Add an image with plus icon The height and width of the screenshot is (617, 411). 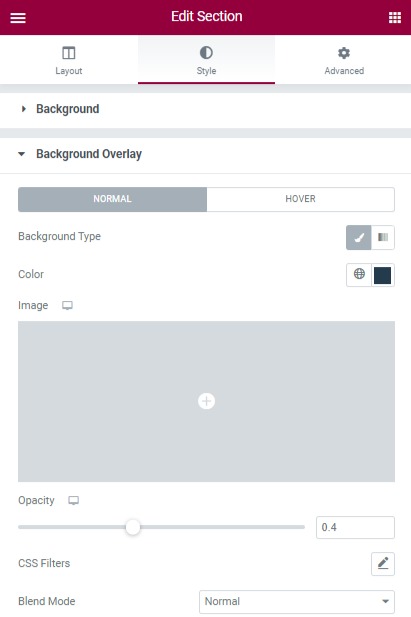206,401
